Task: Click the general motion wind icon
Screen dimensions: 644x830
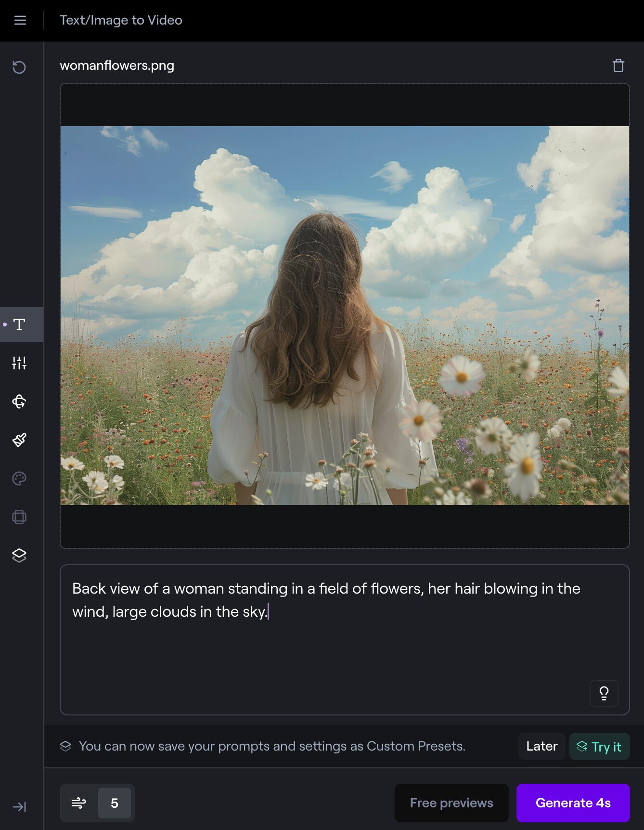Action: coord(79,803)
